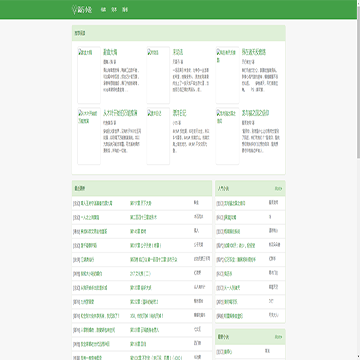Click the More link in the first category panel header

click(278, 189)
